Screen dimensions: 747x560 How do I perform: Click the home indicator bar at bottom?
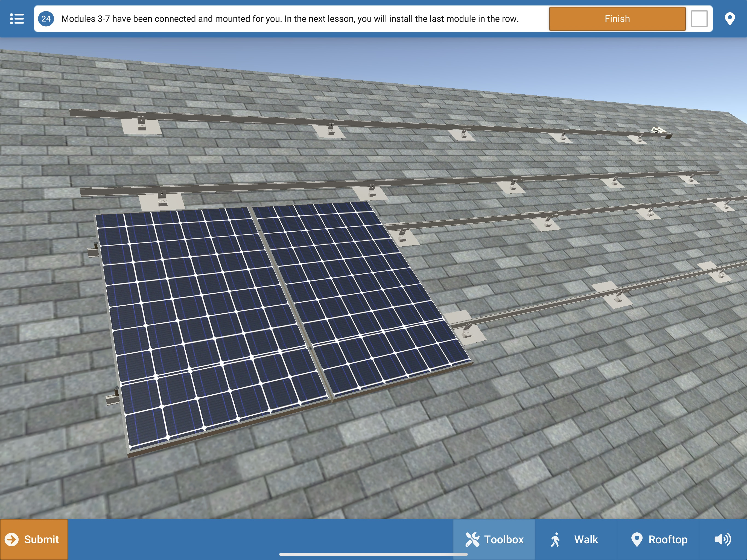tap(373, 554)
